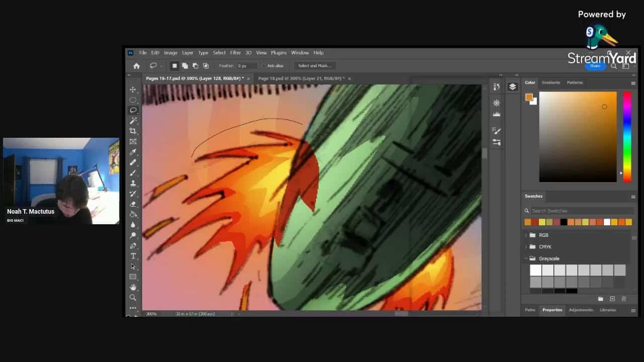Click the Select and Mask button

coord(314,66)
